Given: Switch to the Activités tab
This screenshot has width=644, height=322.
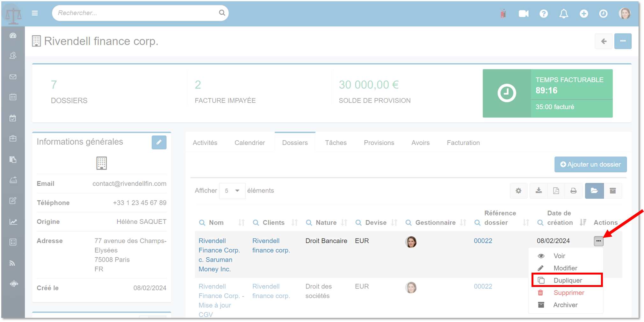Looking at the screenshot, I should pyautogui.click(x=205, y=143).
